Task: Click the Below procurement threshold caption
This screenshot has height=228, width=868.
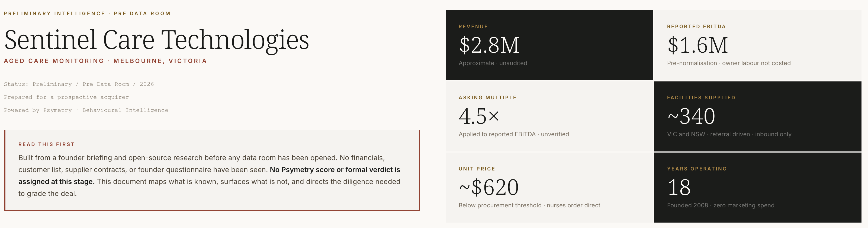Action: click(529, 205)
